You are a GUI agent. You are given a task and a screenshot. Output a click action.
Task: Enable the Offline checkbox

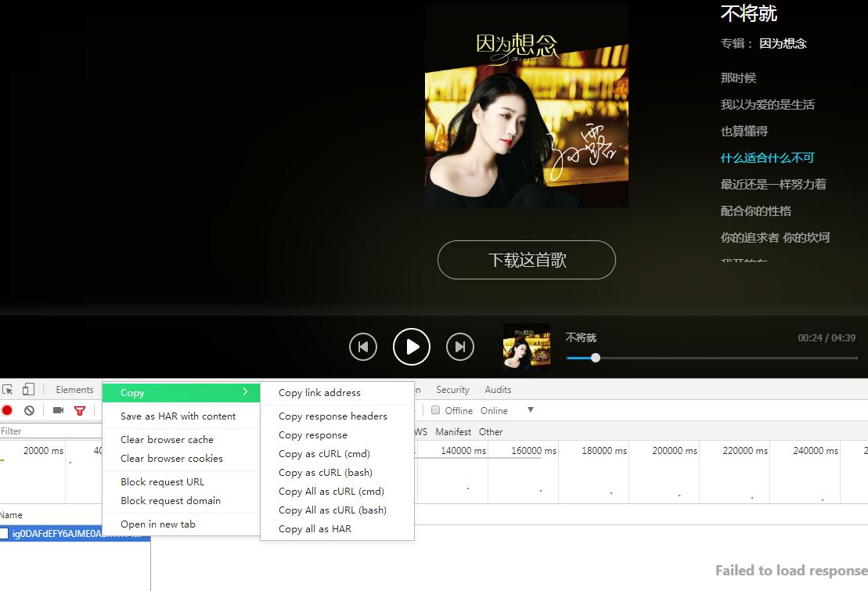pos(435,409)
